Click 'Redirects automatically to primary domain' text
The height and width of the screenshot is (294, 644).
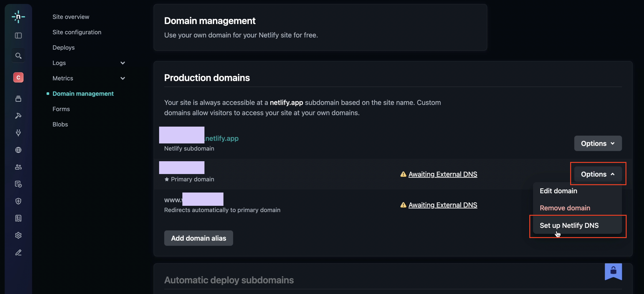click(222, 210)
